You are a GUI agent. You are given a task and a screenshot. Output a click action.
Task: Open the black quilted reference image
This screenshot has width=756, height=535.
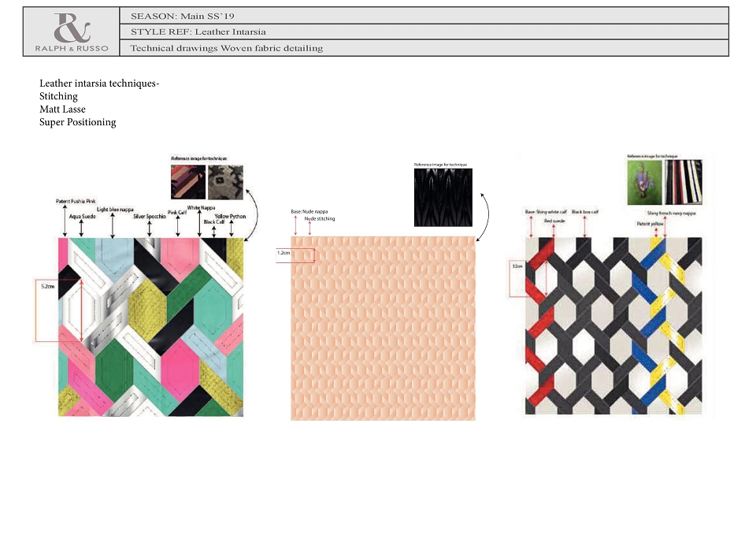(443, 197)
